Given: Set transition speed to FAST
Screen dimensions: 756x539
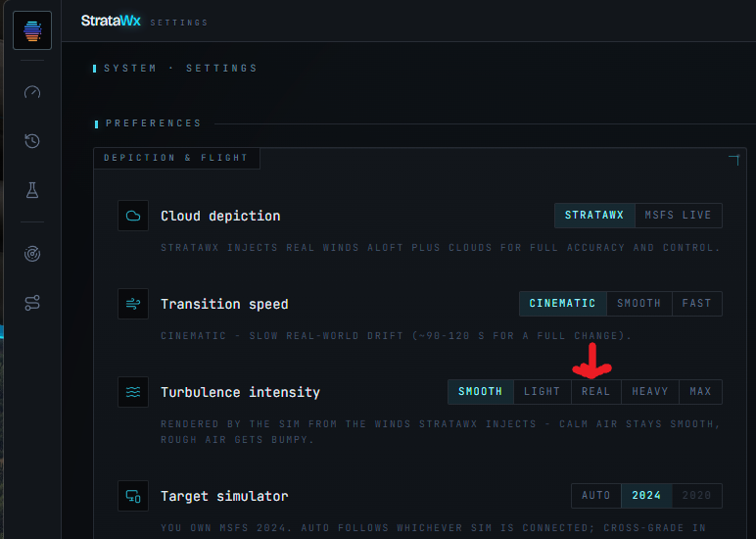Looking at the screenshot, I should 696,304.
